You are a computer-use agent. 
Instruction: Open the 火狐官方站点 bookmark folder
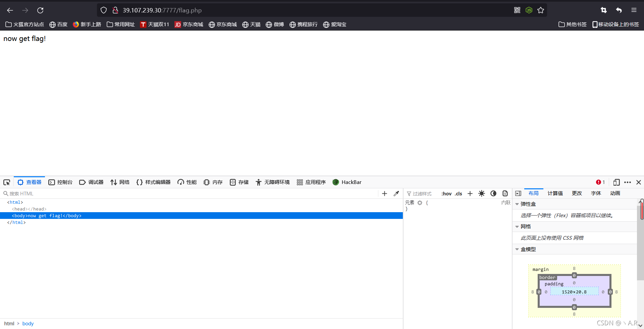coord(25,25)
